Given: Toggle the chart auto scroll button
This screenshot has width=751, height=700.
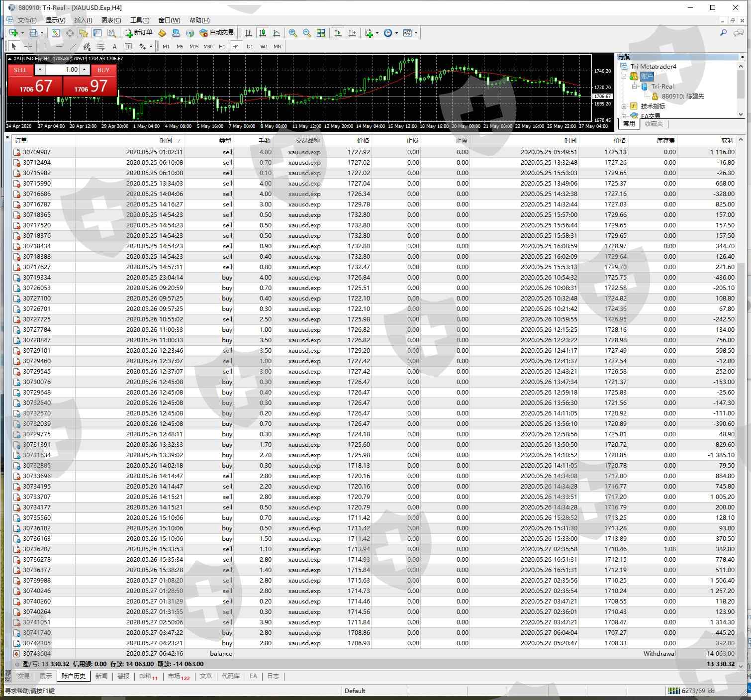Looking at the screenshot, I should tap(338, 33).
